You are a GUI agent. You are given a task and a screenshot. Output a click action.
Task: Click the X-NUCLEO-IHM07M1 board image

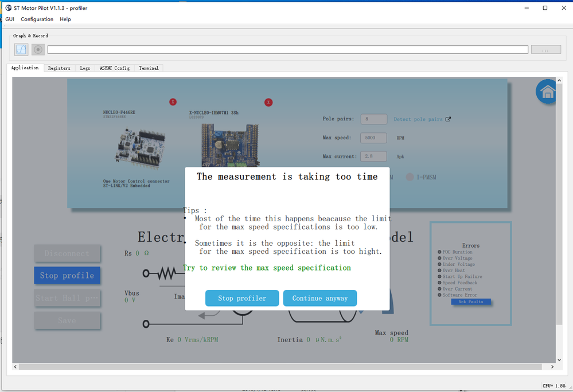tap(230, 145)
